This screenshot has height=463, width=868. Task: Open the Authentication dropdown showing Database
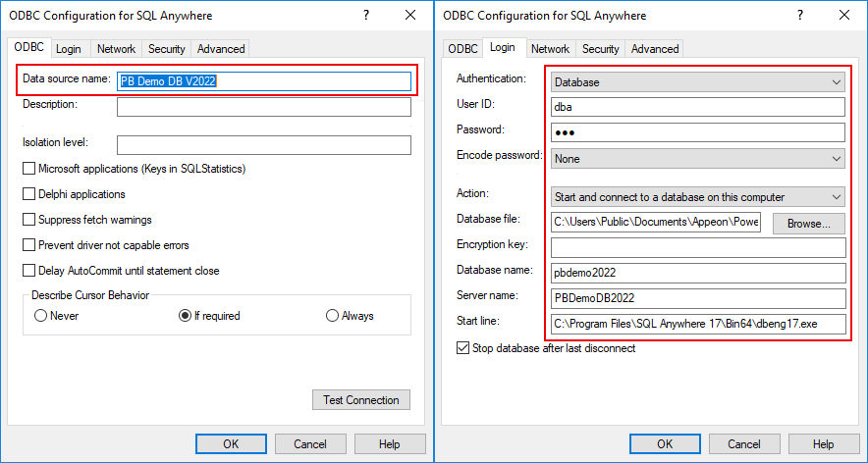(697, 82)
